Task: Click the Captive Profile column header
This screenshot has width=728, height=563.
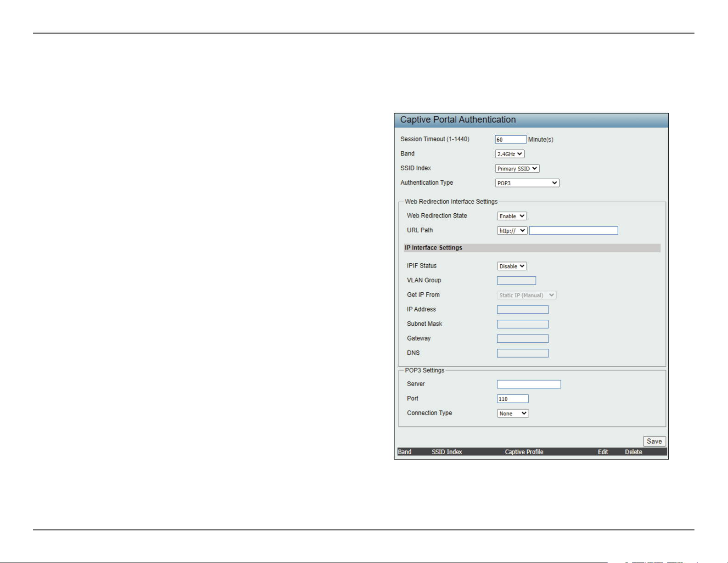Action: [524, 452]
